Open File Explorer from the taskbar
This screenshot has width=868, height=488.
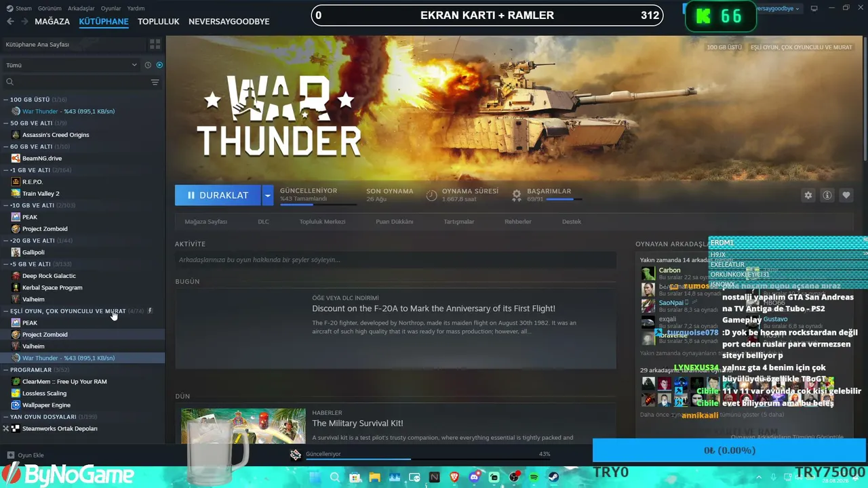[x=374, y=477]
